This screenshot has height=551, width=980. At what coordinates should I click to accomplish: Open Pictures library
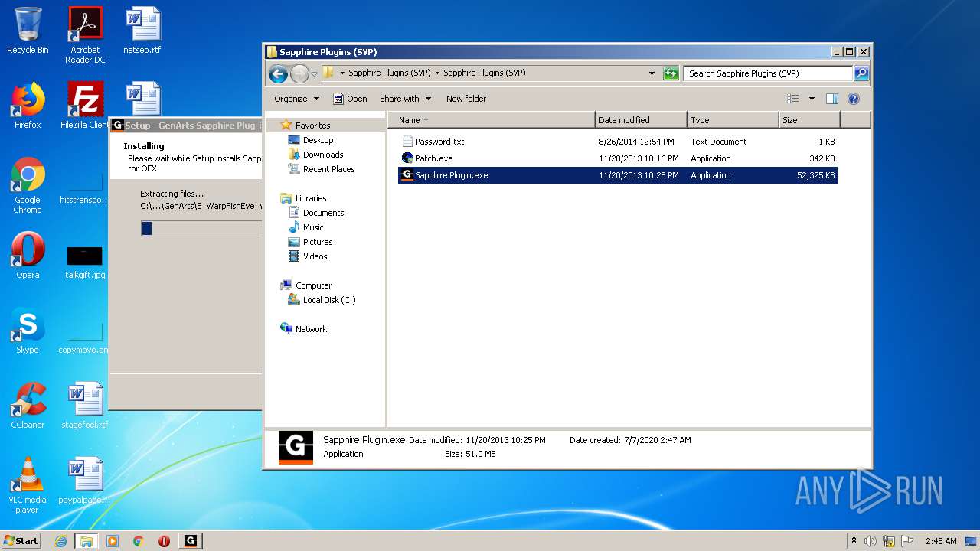[x=318, y=242]
